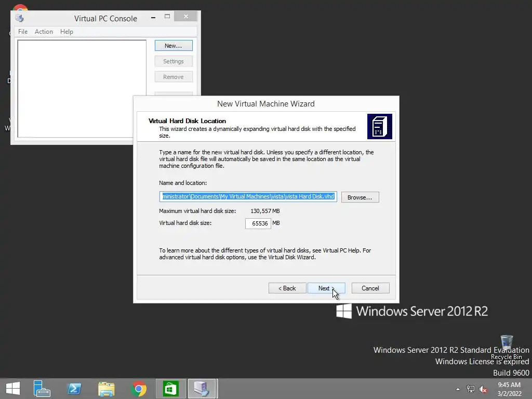Launch Google Chrome from the taskbar

coord(138,389)
